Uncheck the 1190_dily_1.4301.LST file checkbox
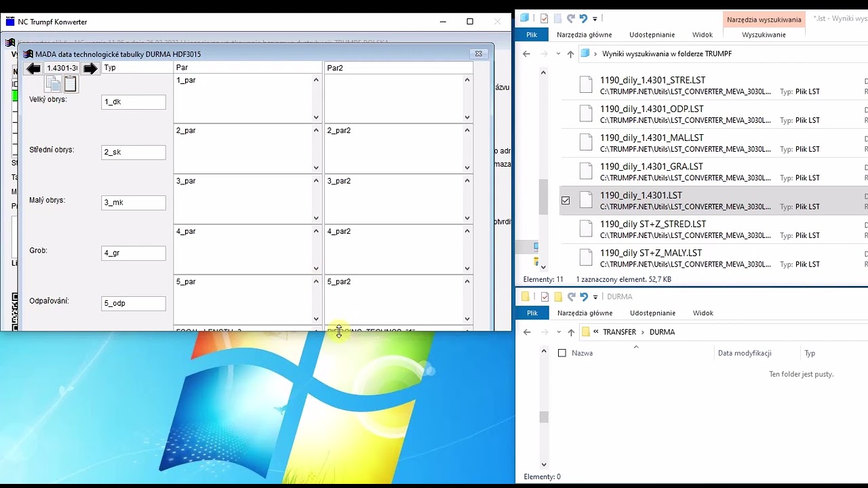868x488 pixels. 566,201
